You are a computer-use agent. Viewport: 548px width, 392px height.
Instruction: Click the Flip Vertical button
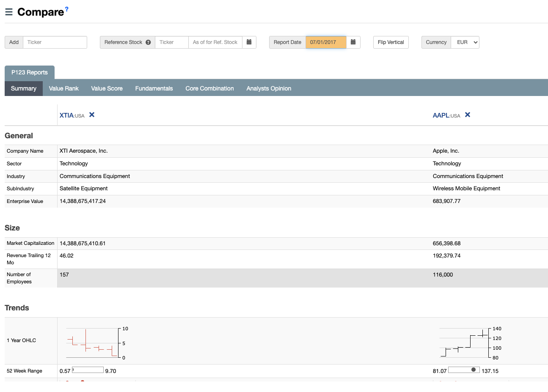(391, 42)
